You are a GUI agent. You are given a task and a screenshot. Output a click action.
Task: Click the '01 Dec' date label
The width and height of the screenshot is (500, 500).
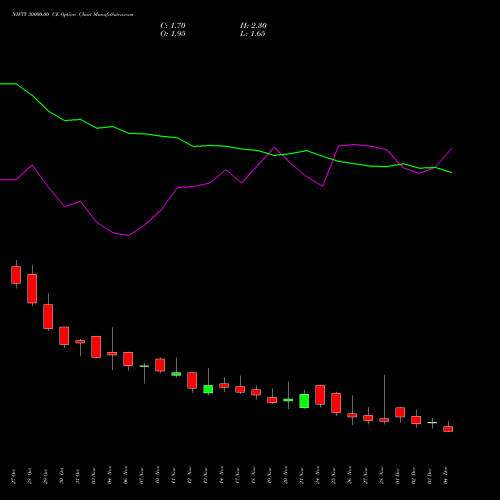[398, 476]
